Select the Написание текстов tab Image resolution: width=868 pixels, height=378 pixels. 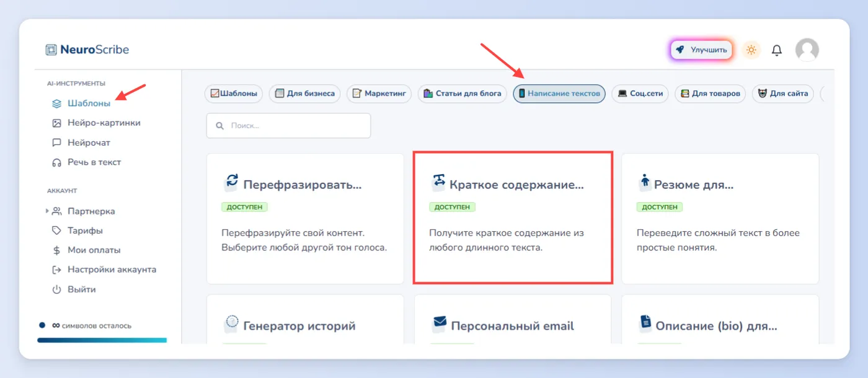pyautogui.click(x=559, y=94)
